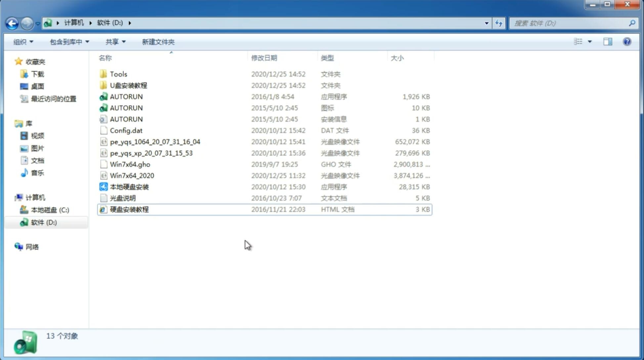Screen dimensions: 644x360
Task: Open pe_yqs_1064 disc image file
Action: [155, 141]
